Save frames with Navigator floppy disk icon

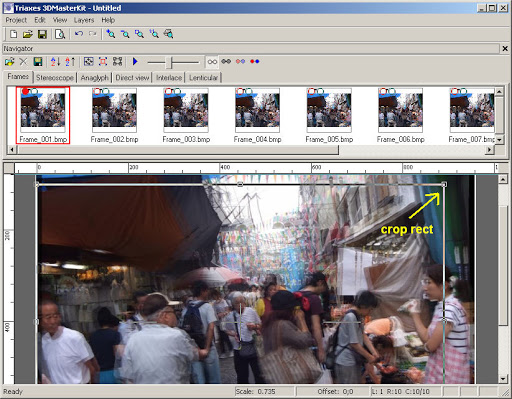[38, 62]
